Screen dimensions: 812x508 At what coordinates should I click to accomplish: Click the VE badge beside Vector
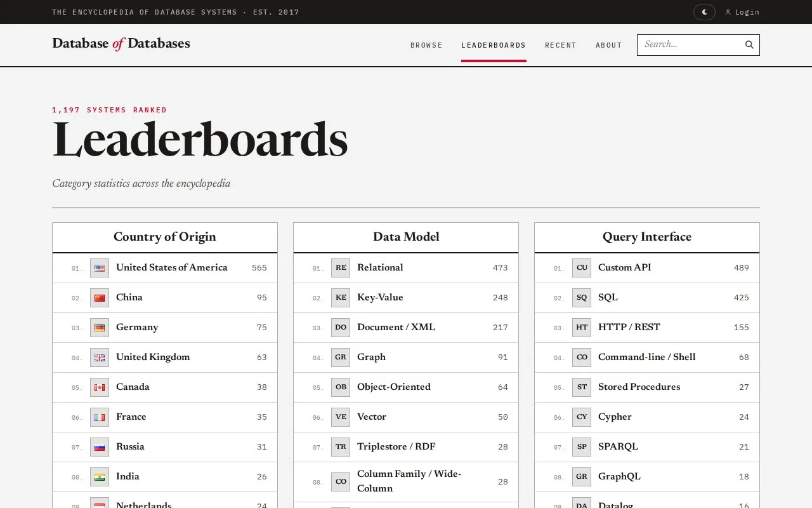tap(341, 417)
